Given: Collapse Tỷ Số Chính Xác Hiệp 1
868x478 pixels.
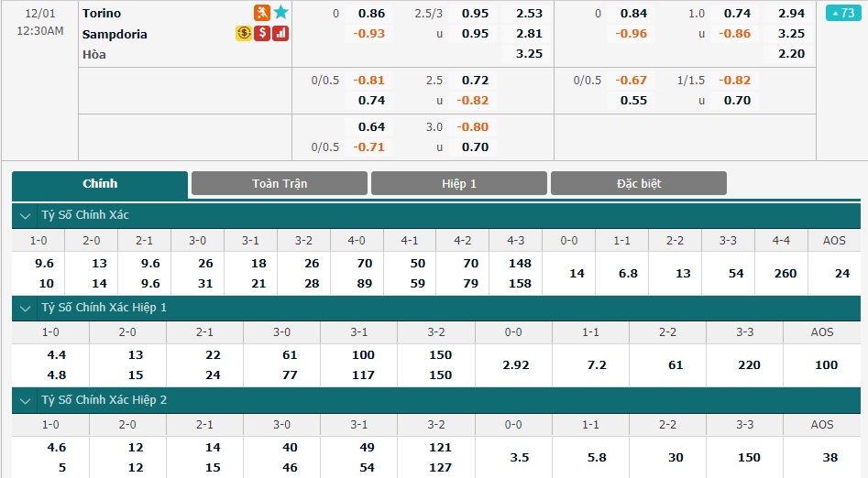Looking at the screenshot, I should 25,309.
